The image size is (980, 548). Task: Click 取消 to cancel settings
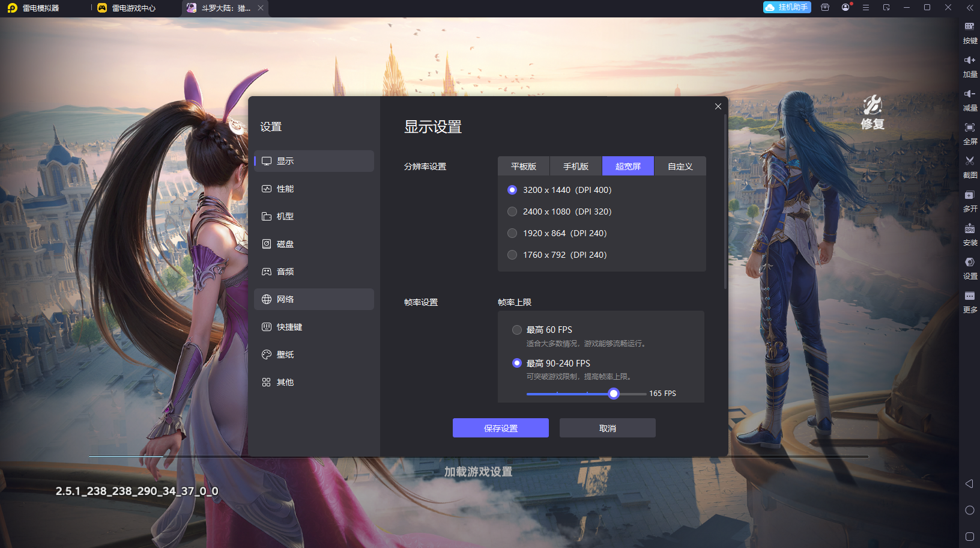(x=608, y=428)
